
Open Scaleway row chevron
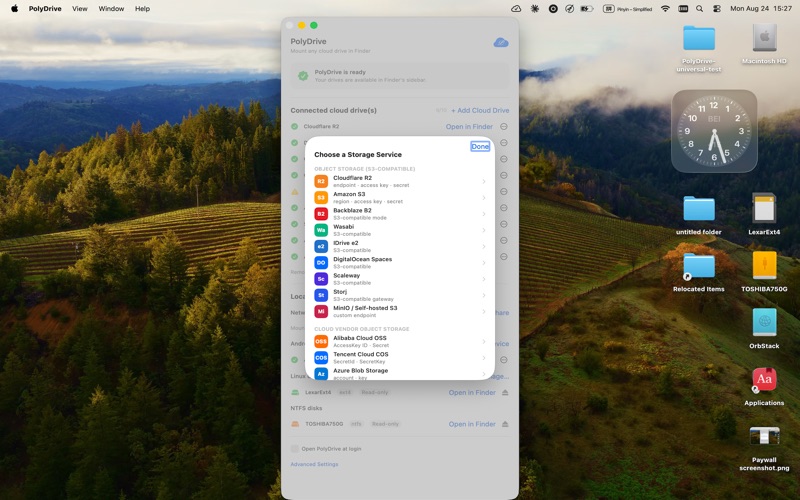484,280
